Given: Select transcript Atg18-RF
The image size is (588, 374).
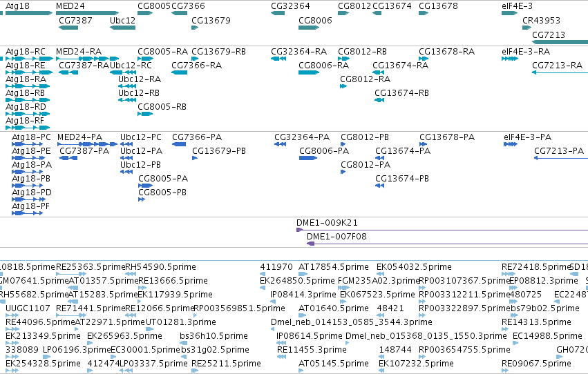Looking at the screenshot, I should pyautogui.click(x=28, y=127).
